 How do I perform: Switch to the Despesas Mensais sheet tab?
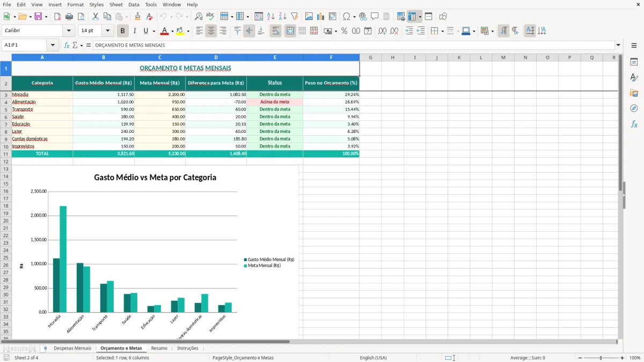click(72, 348)
